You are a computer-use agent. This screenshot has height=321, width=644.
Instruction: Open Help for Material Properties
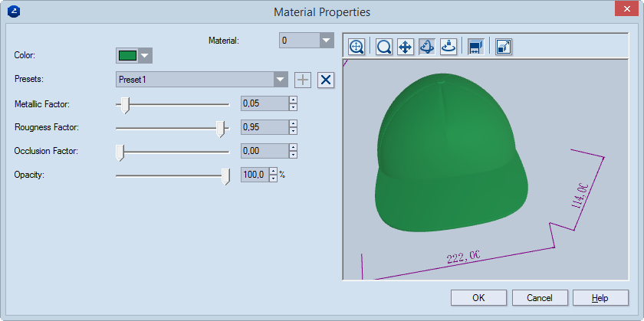tap(600, 298)
